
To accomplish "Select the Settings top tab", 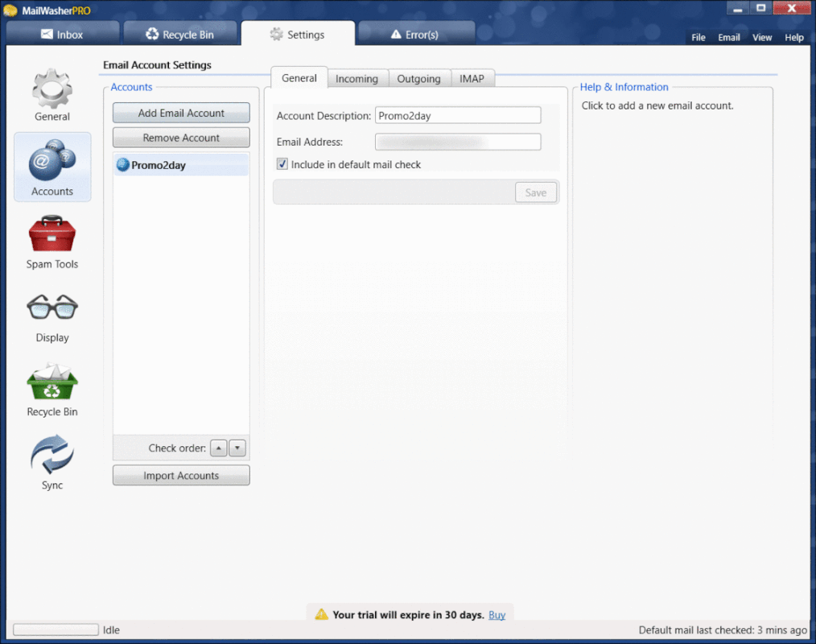I will click(x=299, y=35).
